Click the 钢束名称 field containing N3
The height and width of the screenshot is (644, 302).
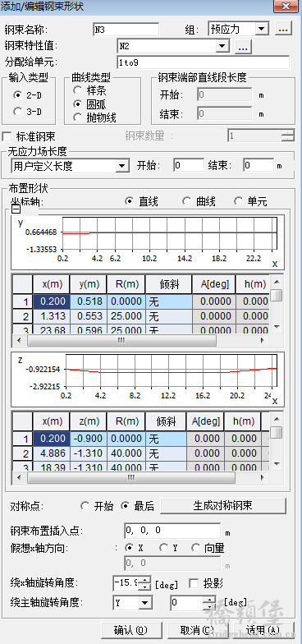(126, 30)
